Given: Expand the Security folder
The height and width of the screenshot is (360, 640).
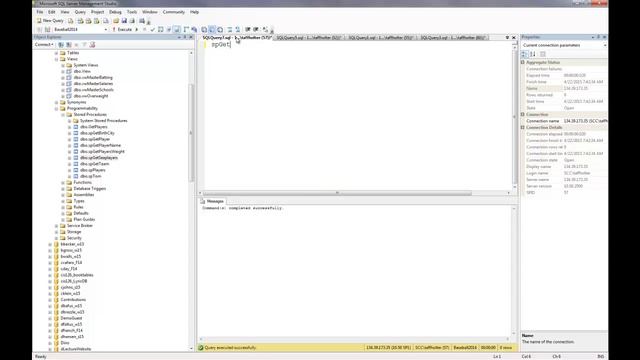Looking at the screenshot, I should pos(56,238).
